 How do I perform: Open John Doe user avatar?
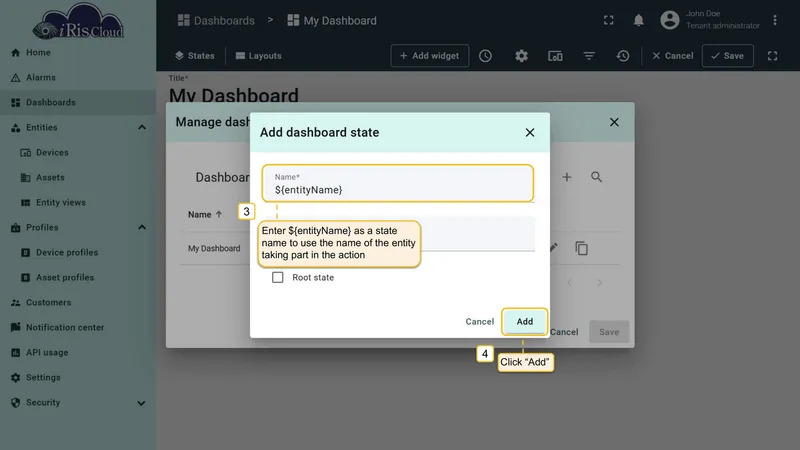click(669, 20)
